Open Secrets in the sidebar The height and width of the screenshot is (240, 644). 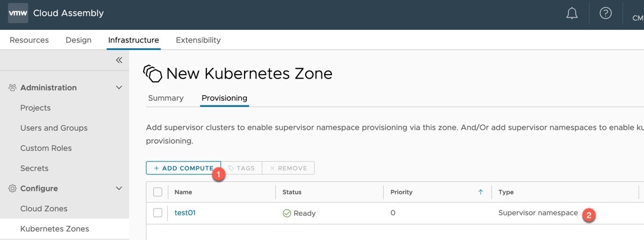pyautogui.click(x=34, y=168)
